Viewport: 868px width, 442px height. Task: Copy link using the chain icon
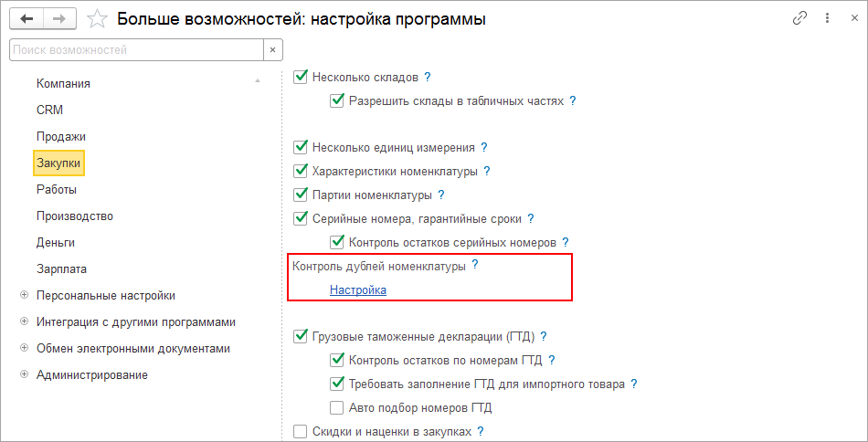[x=800, y=18]
